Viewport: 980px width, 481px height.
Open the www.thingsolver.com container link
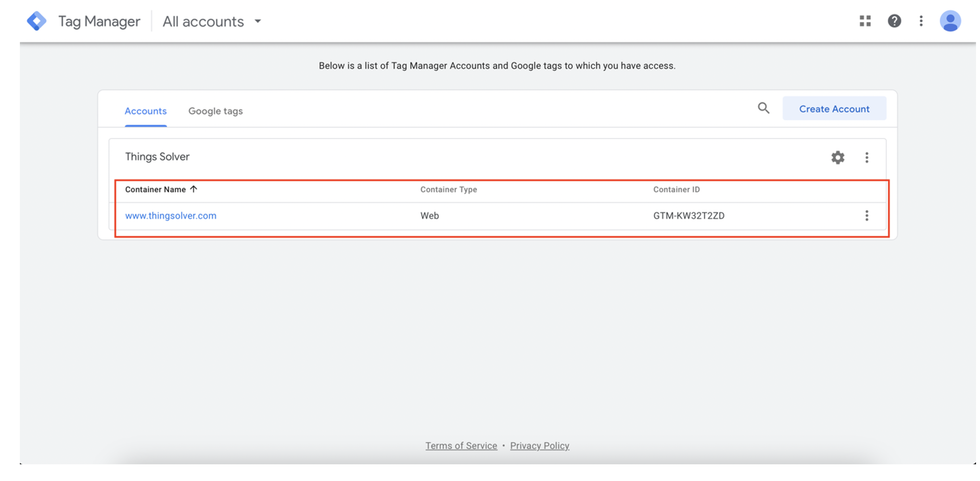click(x=171, y=215)
